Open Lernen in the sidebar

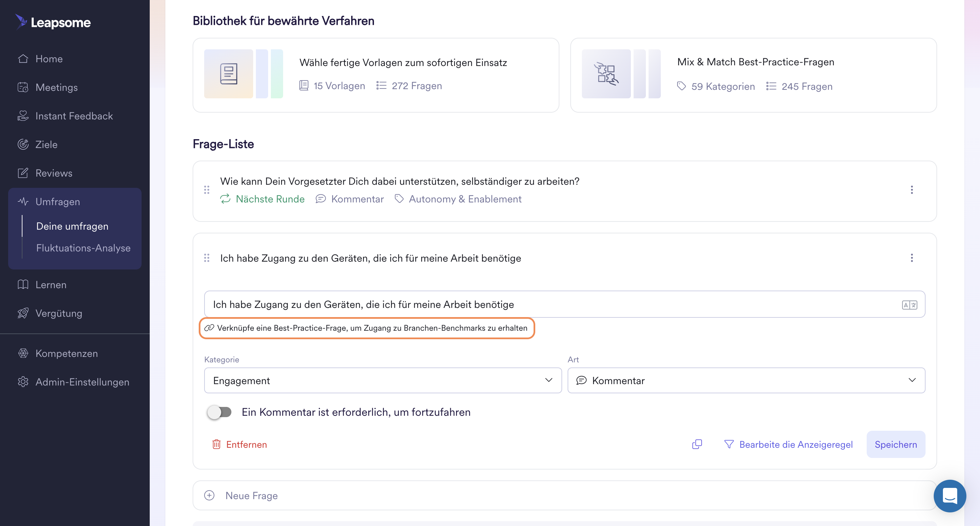(x=51, y=284)
